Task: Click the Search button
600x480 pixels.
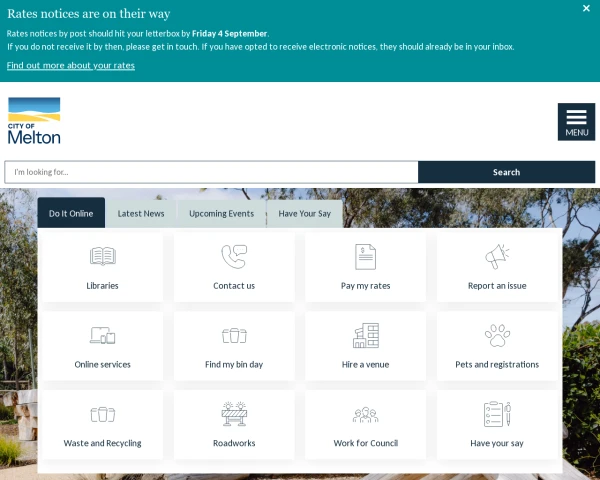Action: click(506, 172)
